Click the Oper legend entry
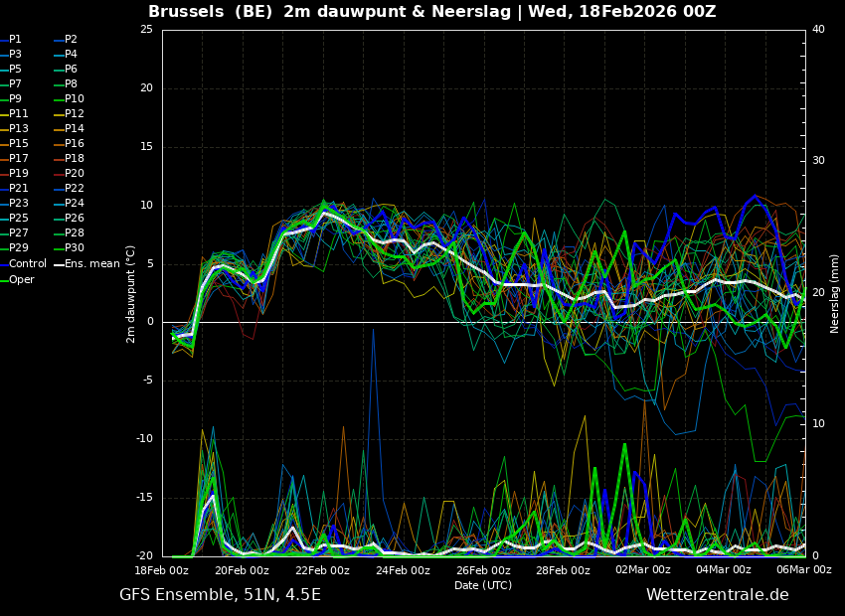The height and width of the screenshot is (616, 845). (18, 279)
